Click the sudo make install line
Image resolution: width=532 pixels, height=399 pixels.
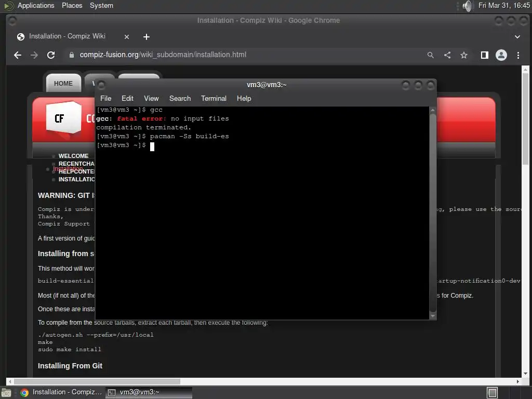69,350
